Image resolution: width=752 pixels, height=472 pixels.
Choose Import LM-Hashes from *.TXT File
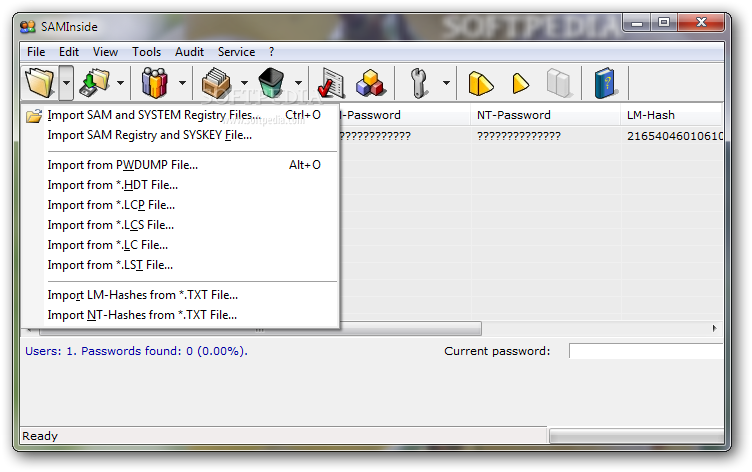coord(179,295)
